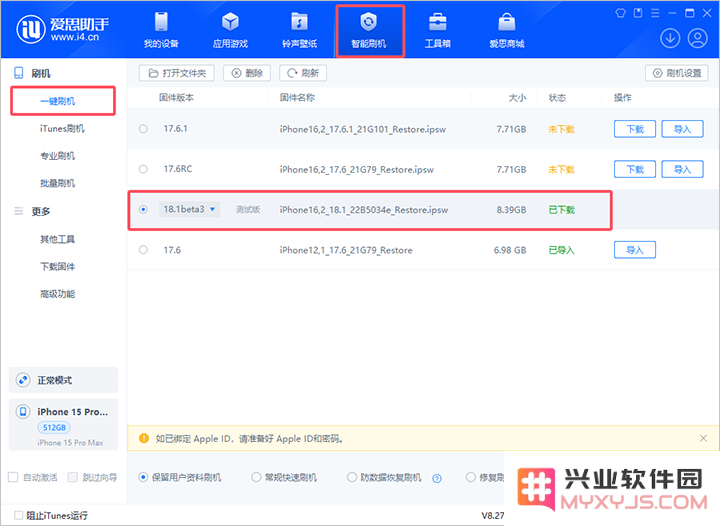Click the 已导入 status text
Screen dimensions: 720x526
coord(562,250)
